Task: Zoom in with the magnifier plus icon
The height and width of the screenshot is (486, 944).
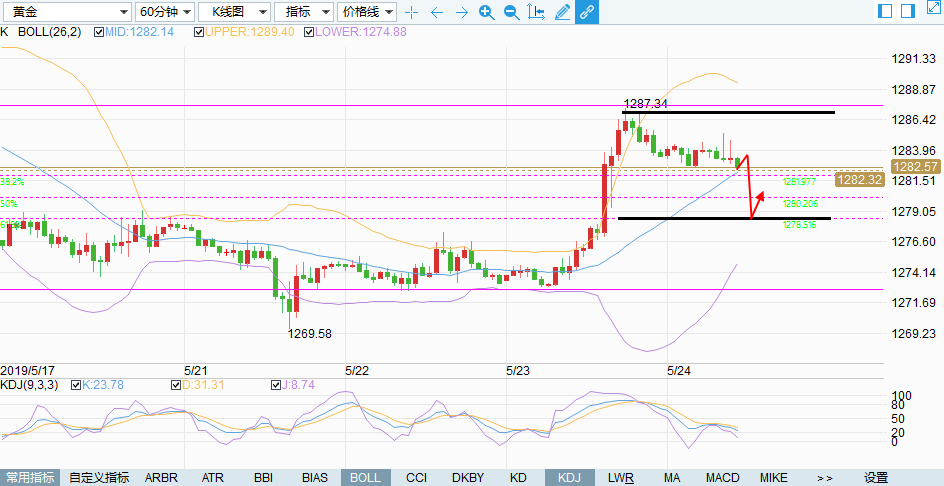Action: click(x=486, y=12)
